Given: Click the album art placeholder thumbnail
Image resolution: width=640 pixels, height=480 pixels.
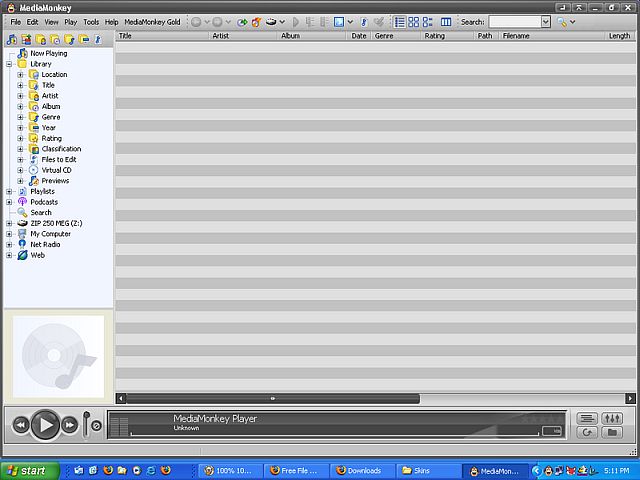Looking at the screenshot, I should [x=58, y=356].
